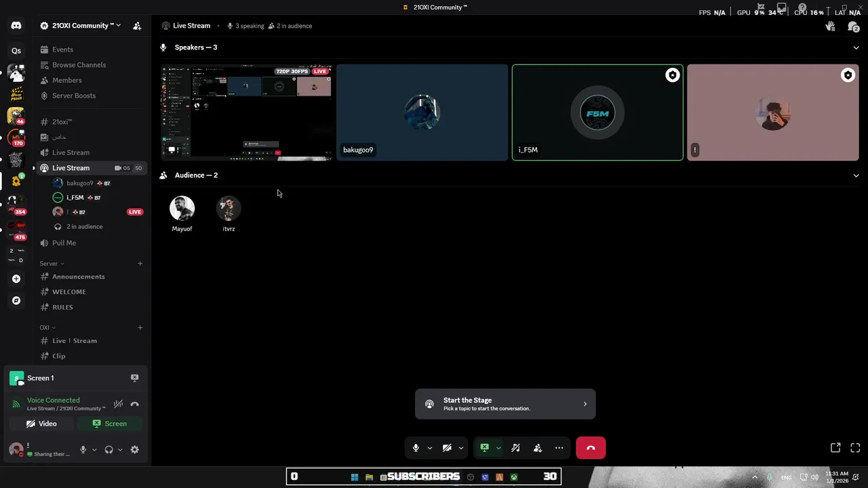Open Discover servers compass icon
Screen dimensions: 868x488
click(16, 300)
